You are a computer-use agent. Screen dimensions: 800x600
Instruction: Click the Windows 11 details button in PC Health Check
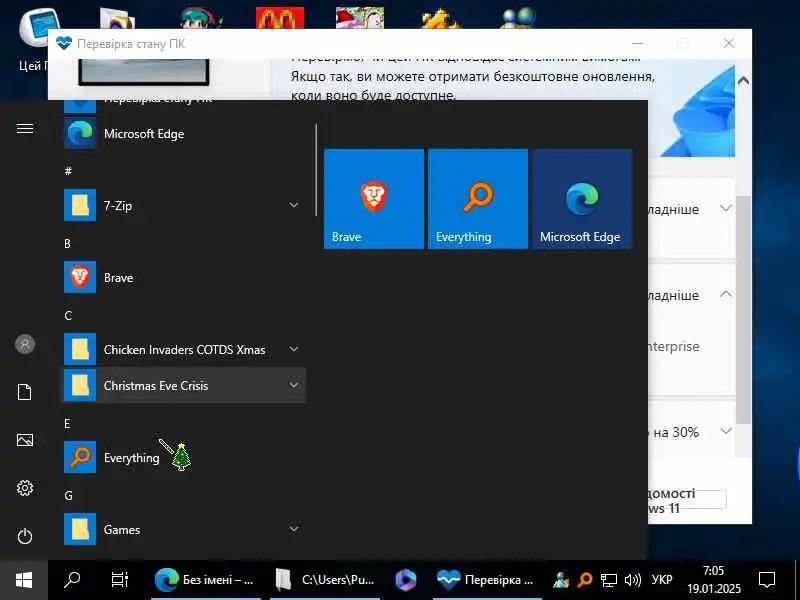pos(687,499)
